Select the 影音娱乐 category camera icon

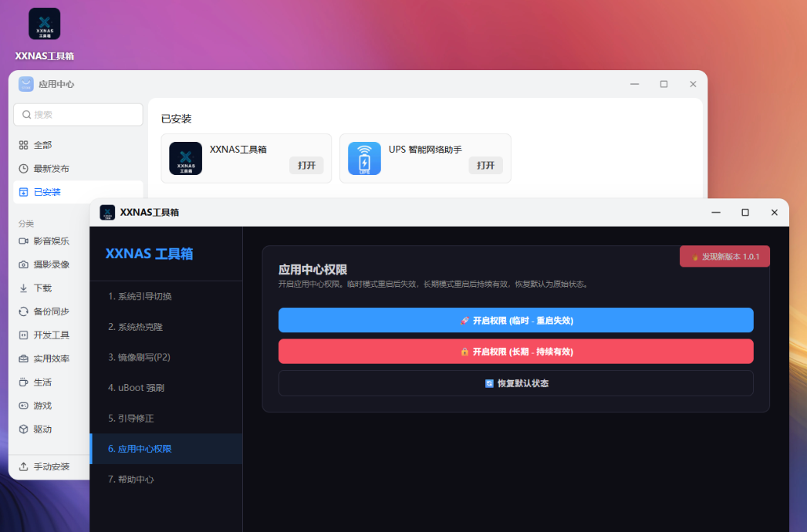pyautogui.click(x=23, y=241)
